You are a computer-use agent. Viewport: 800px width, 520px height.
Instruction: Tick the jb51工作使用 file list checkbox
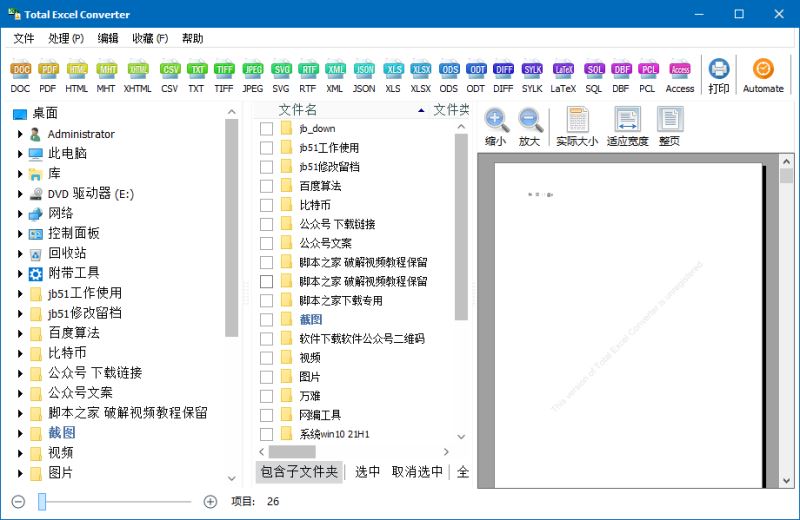pos(266,148)
